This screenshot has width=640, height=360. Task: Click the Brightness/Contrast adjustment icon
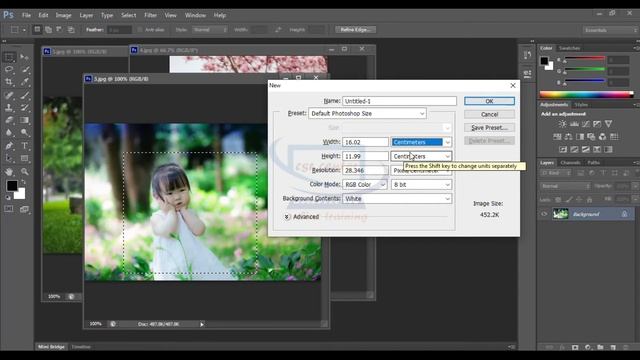[562, 124]
